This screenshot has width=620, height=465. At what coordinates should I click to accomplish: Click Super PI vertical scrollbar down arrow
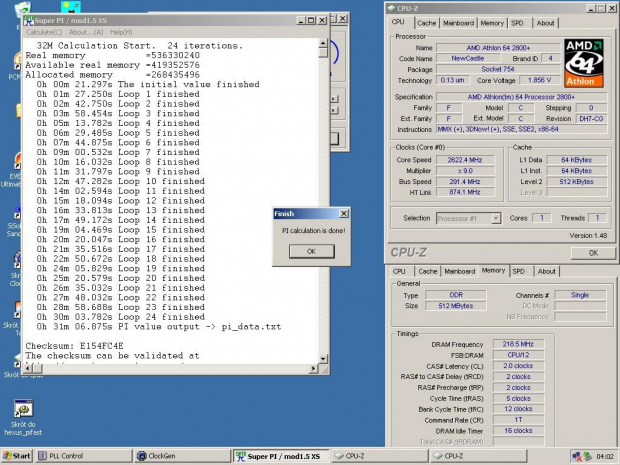tap(323, 359)
